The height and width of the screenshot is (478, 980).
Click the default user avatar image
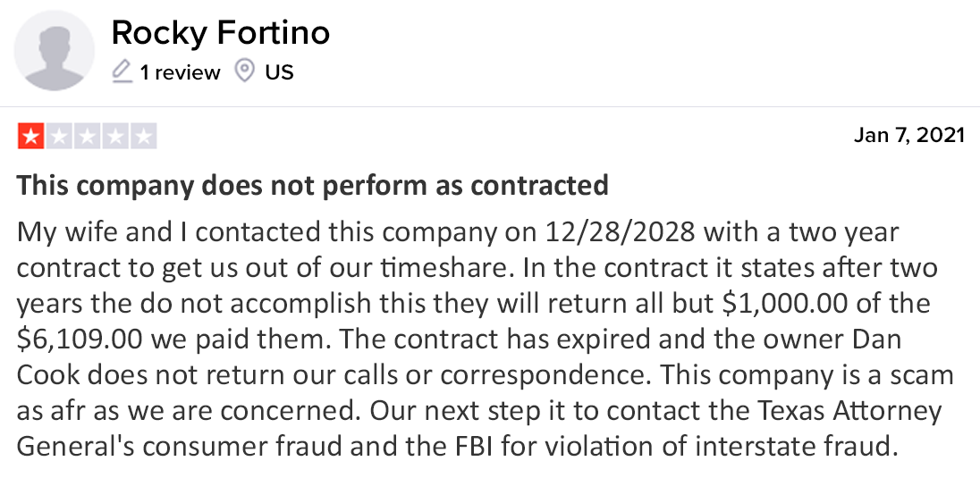pos(55,51)
